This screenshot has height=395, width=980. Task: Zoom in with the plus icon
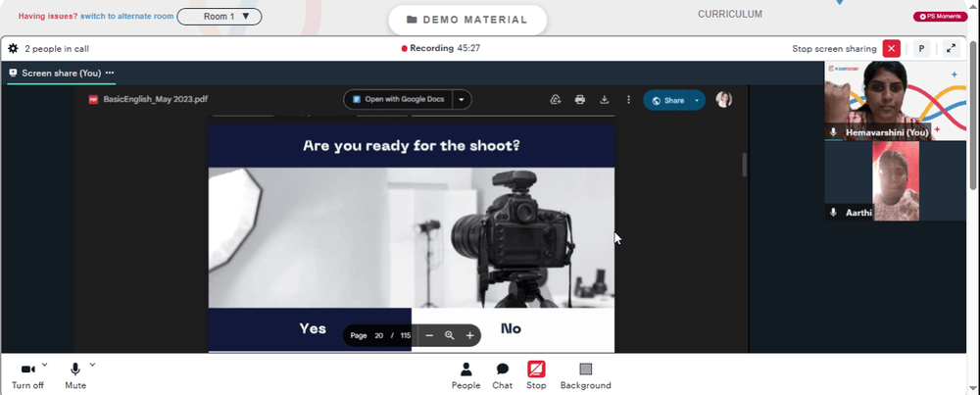pos(469,335)
